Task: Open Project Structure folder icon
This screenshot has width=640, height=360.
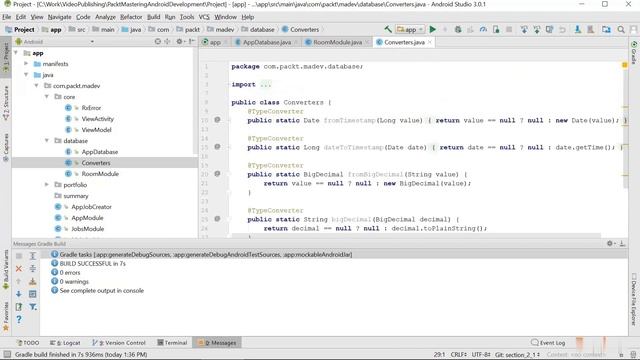Action: tap(607, 29)
